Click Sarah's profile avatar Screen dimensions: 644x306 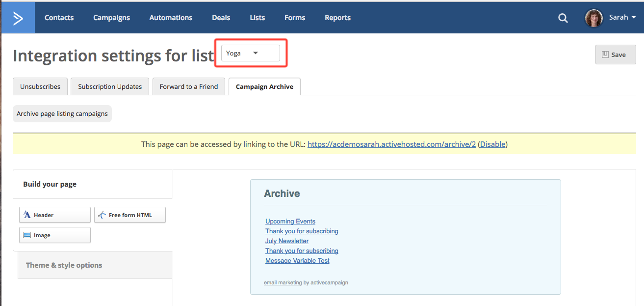pyautogui.click(x=593, y=18)
